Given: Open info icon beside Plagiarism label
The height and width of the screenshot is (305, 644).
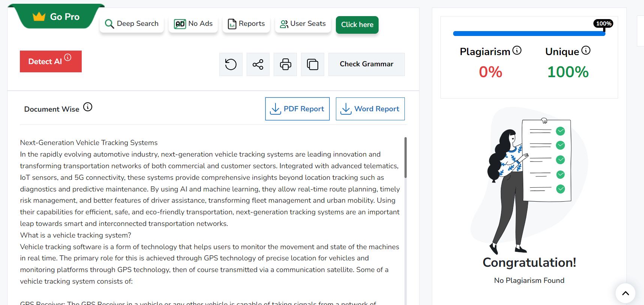Looking at the screenshot, I should [517, 50].
